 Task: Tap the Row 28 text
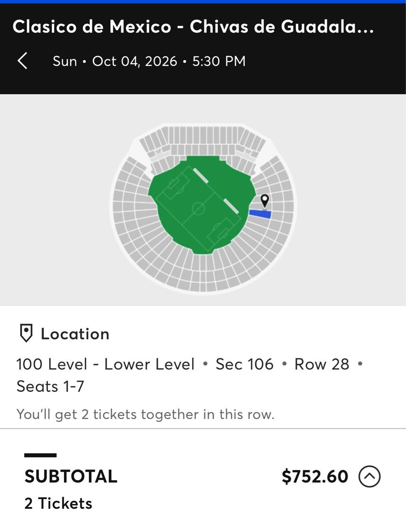(322, 364)
